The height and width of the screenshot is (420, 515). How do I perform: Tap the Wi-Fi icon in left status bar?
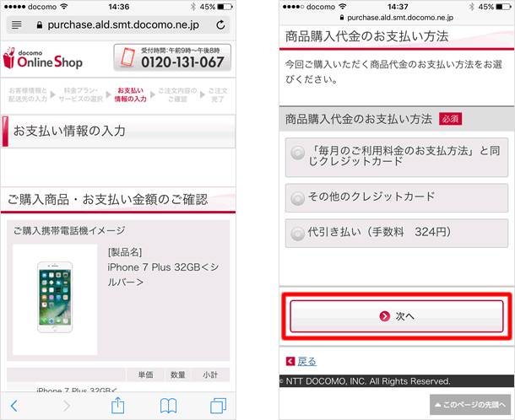pos(64,7)
